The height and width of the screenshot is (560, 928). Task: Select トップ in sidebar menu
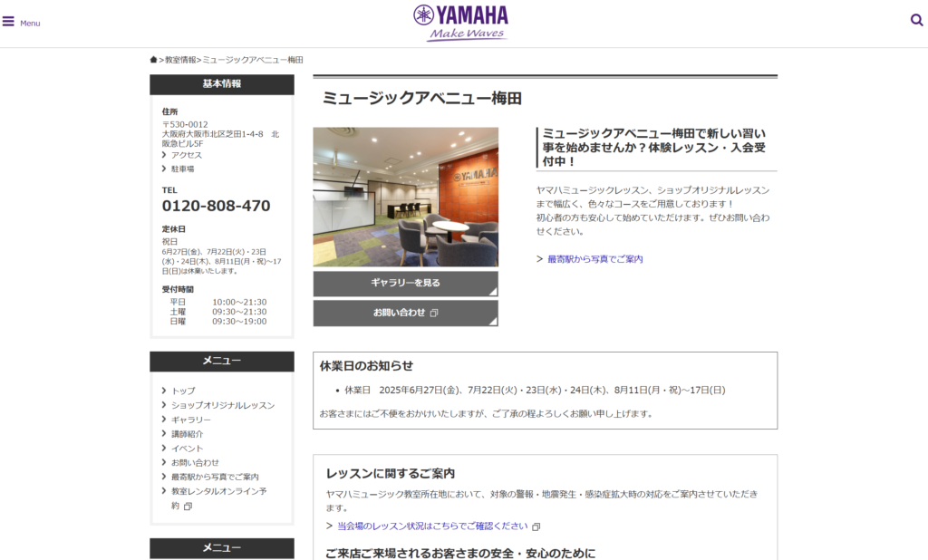coord(183,391)
